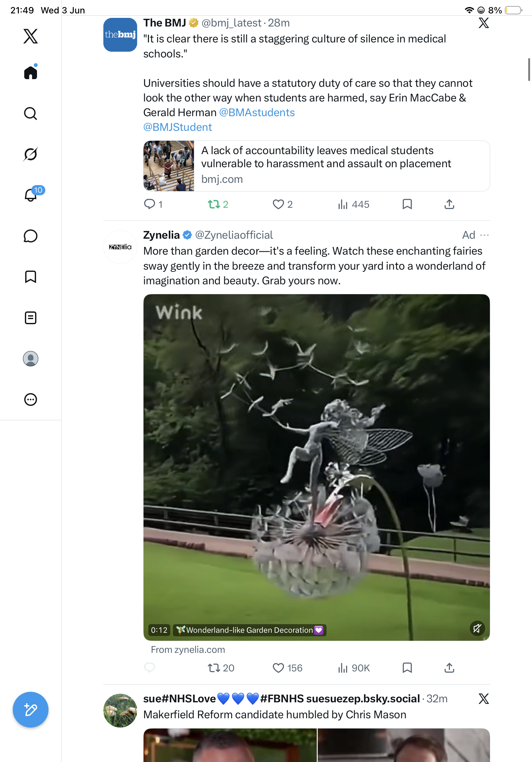The image size is (532, 762).
Task: Undo repost on The BMJ post
Action: pyautogui.click(x=218, y=204)
